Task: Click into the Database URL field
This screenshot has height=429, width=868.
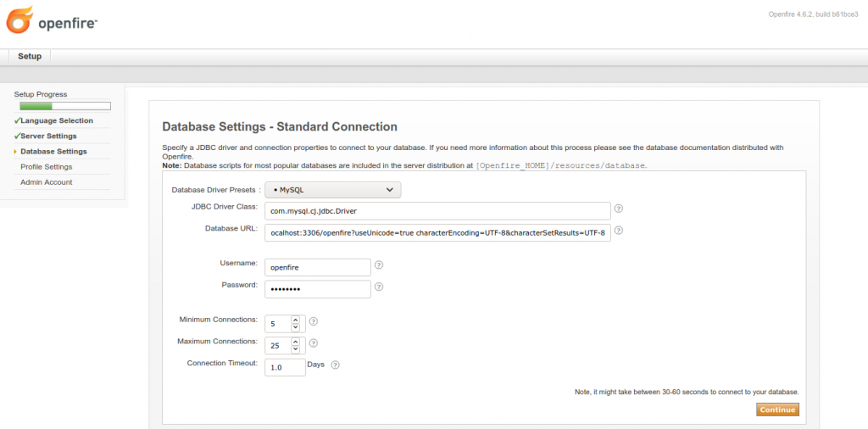Action: pos(437,232)
